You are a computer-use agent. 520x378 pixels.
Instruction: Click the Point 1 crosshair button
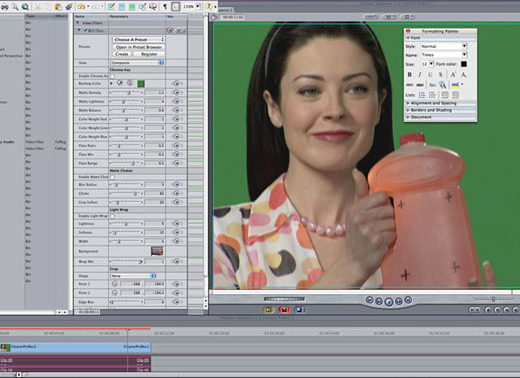pos(115,284)
